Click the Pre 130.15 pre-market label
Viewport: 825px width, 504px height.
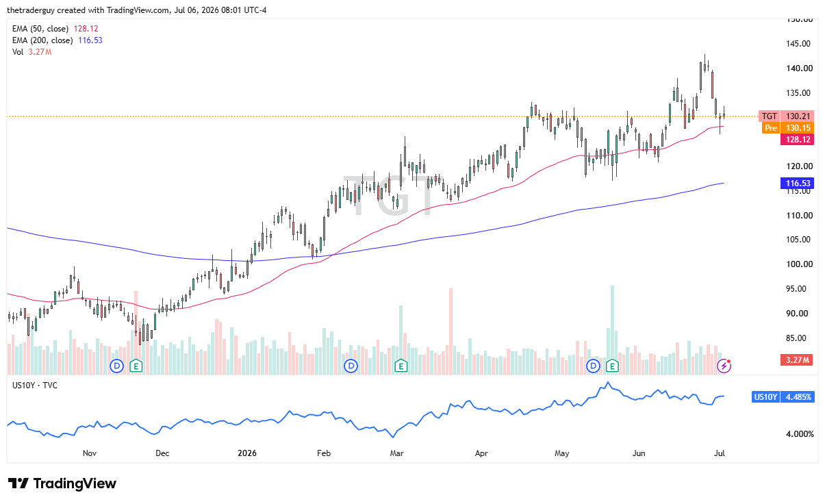click(x=787, y=127)
